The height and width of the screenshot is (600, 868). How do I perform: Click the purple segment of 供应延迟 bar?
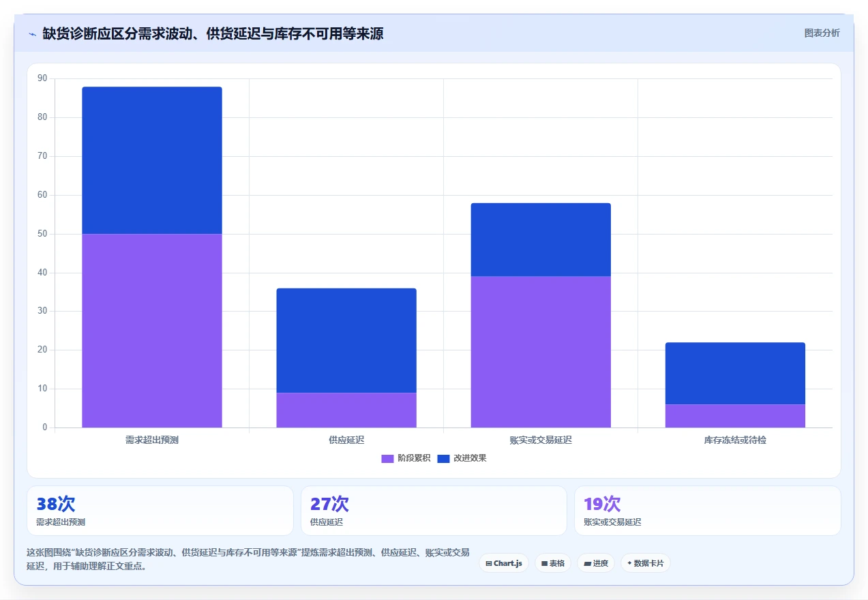click(x=346, y=410)
